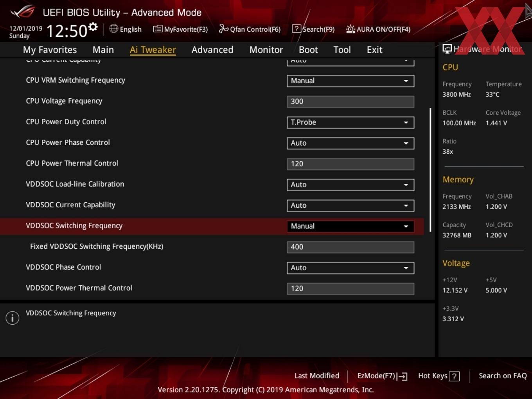Select the CPU VRM Switching Frequency row label
The width and height of the screenshot is (532, 399).
tap(75, 80)
